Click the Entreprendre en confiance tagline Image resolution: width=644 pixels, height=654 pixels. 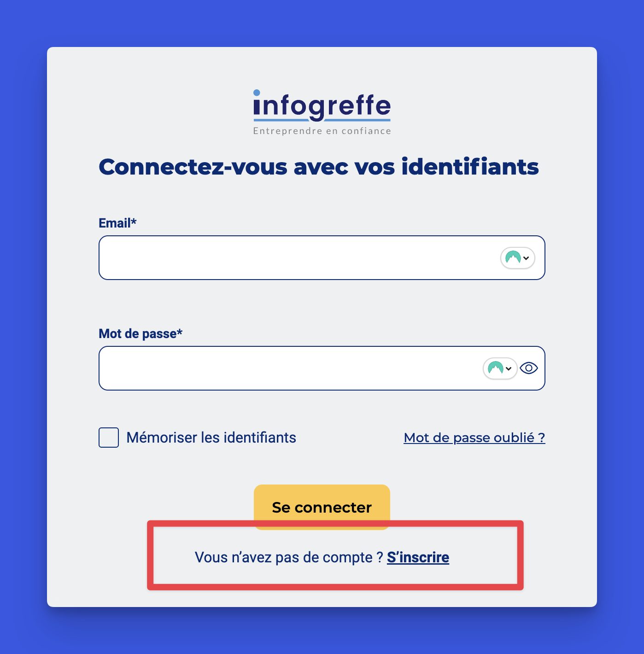click(322, 131)
